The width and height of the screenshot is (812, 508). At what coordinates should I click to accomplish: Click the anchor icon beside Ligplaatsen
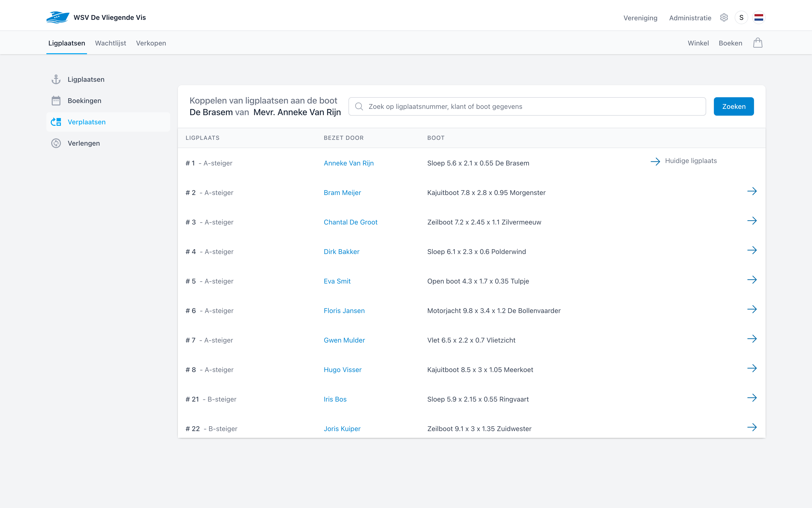coord(56,79)
